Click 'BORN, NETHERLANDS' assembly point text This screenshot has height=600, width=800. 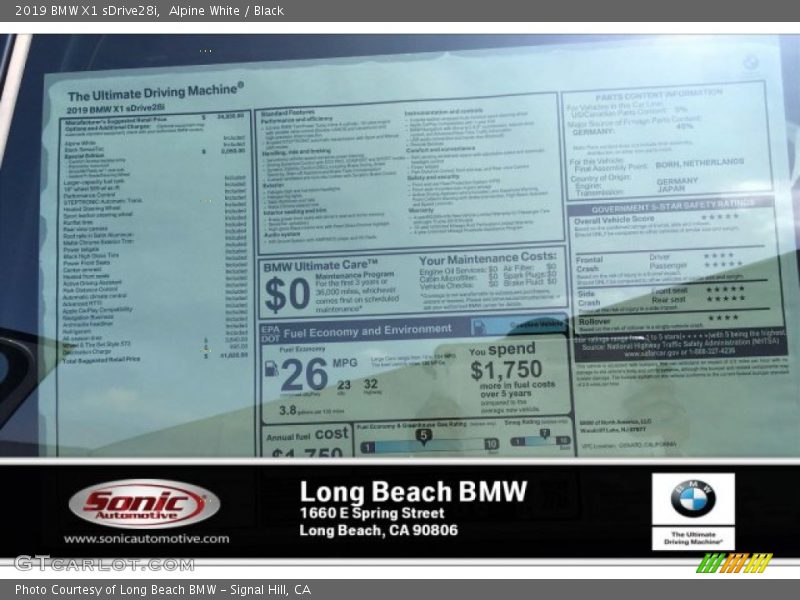[699, 164]
